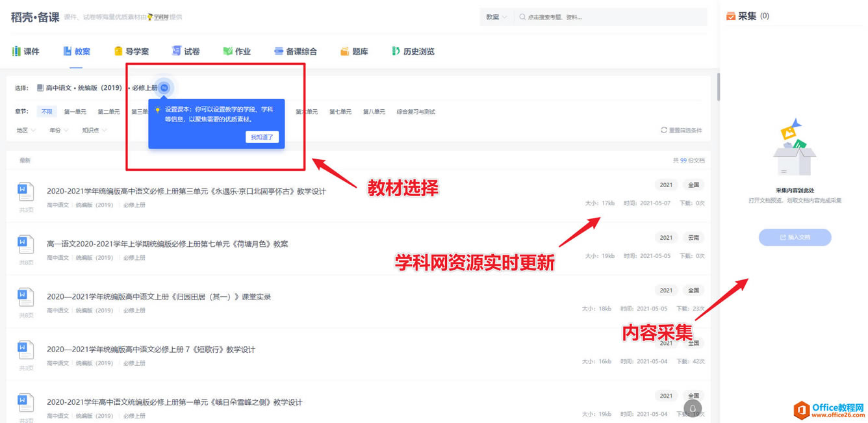The image size is (868, 423).
Task: Open the 年份 year dropdown
Action: [58, 130]
